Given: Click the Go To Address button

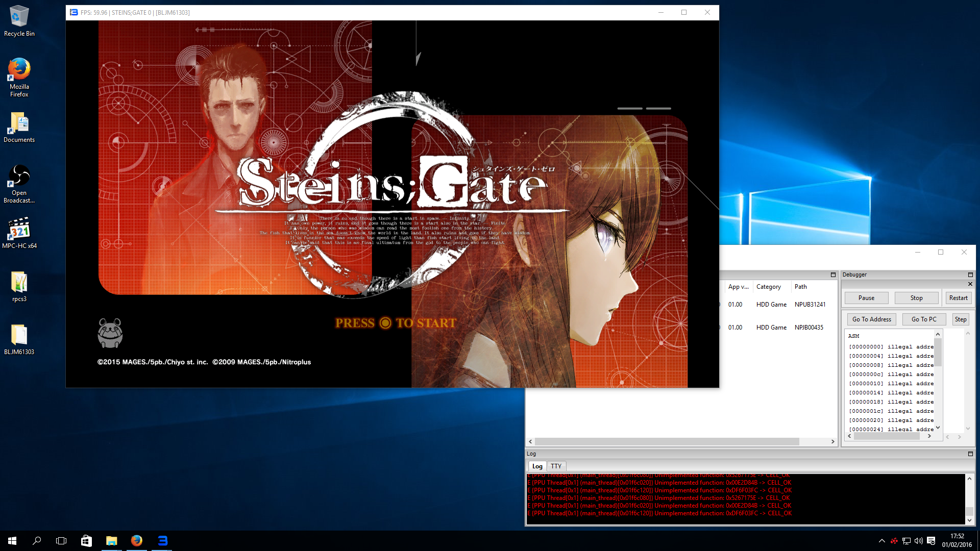Looking at the screenshot, I should coord(871,319).
